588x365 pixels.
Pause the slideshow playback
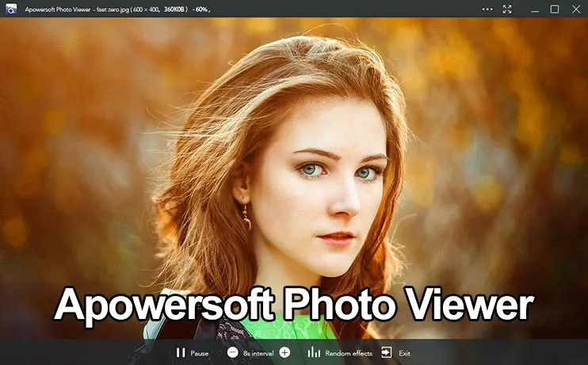(192, 353)
